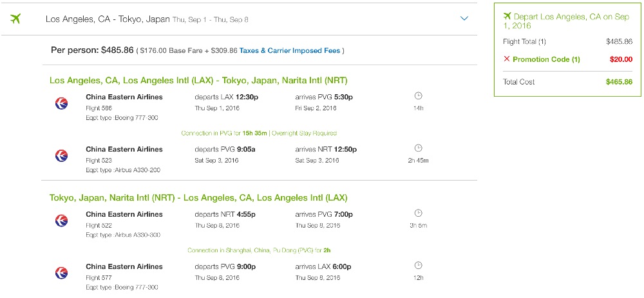Screen dimensions: 644x298
Task: Remove the promotion code with the red X
Action: [x=507, y=59]
